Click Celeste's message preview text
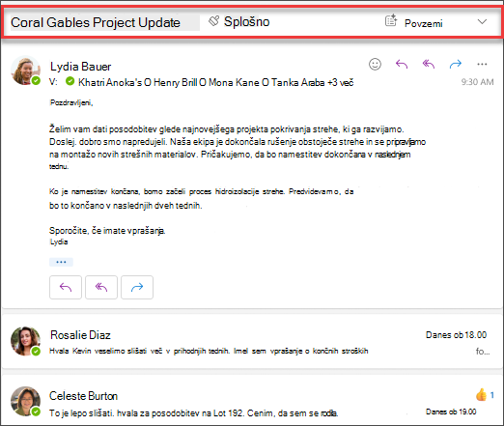The image size is (504, 426). click(x=193, y=412)
